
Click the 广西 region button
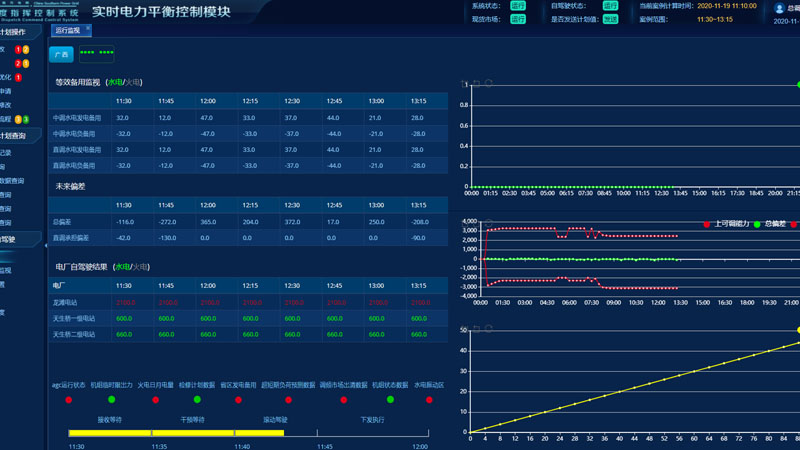point(60,55)
